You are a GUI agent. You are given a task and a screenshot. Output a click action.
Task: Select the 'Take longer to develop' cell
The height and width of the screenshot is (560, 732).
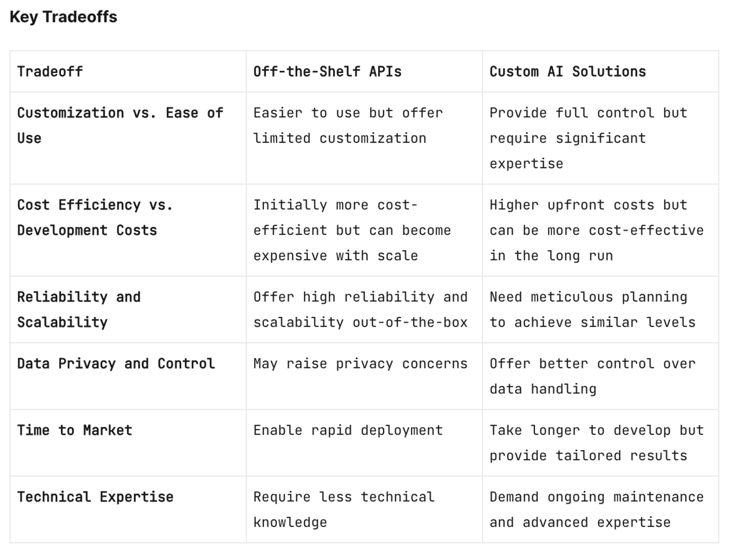tap(600, 443)
